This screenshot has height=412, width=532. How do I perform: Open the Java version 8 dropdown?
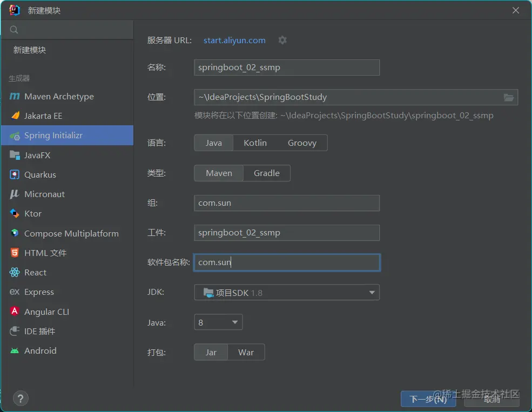coord(218,322)
